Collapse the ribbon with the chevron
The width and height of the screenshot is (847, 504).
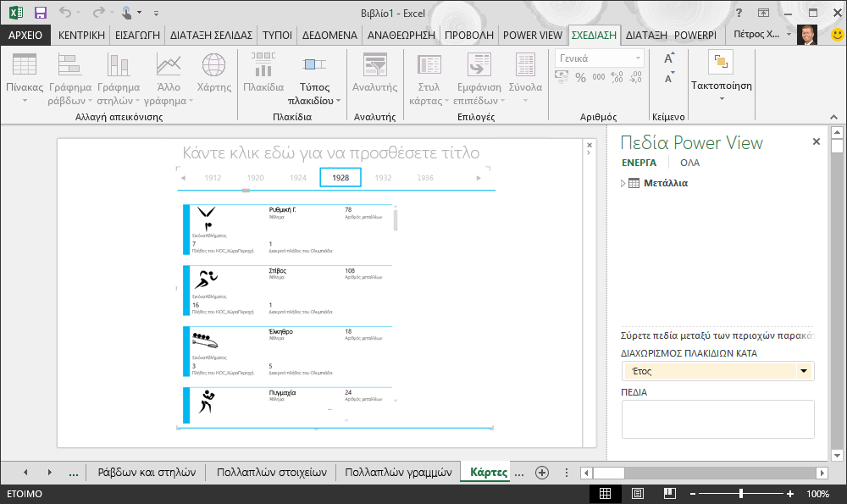coord(833,117)
